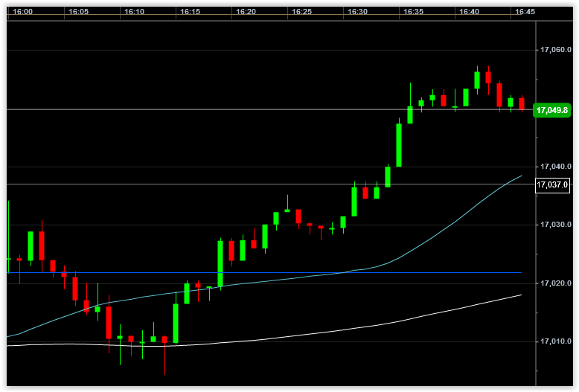This screenshot has width=579, height=392.
Task: Click the 16:00 time axis label
Action: point(22,12)
